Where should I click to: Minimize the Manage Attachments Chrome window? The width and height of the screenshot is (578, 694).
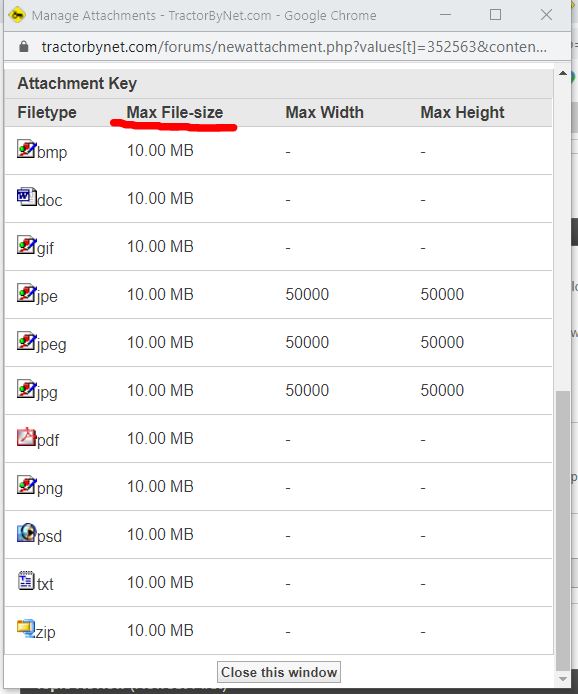pos(445,15)
